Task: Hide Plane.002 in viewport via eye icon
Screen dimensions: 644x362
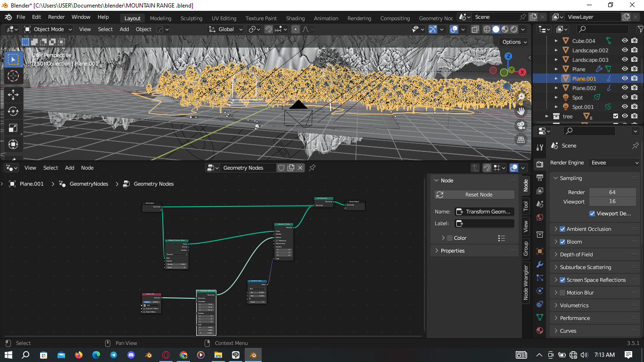Action: coord(625,88)
